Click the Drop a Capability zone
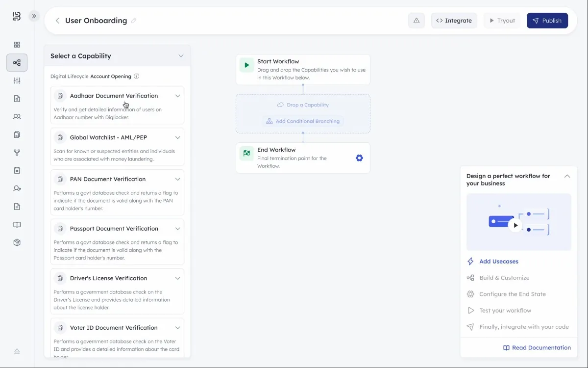The width and height of the screenshot is (588, 368). click(x=303, y=105)
